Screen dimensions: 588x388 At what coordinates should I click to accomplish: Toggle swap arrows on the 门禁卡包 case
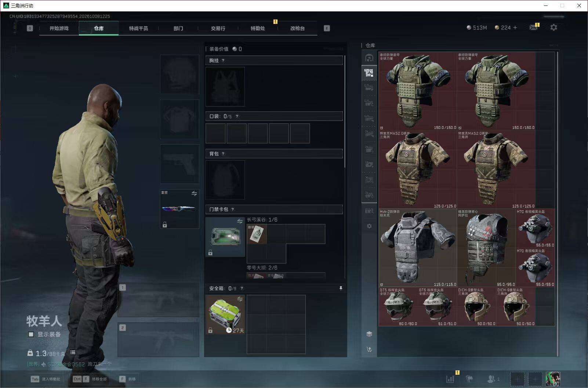pos(240,221)
